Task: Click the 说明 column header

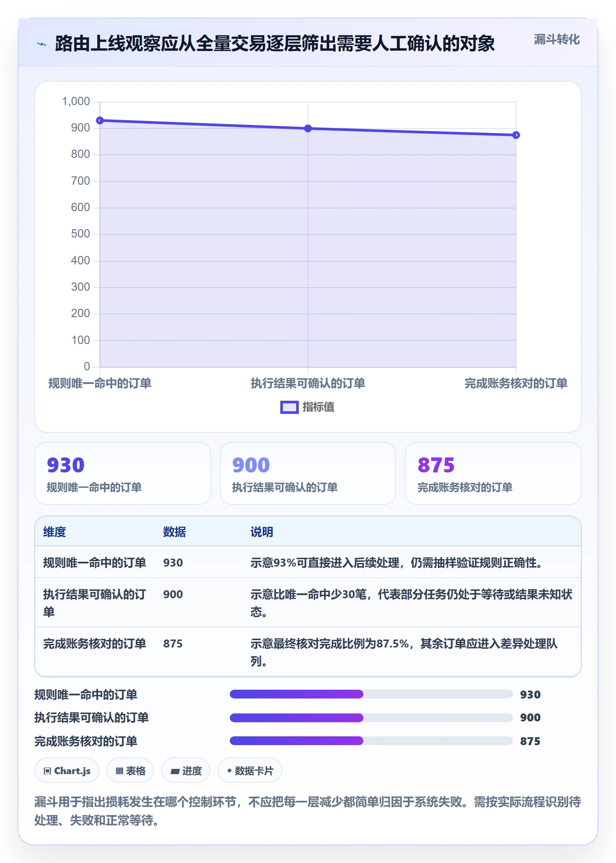Action: point(262,532)
